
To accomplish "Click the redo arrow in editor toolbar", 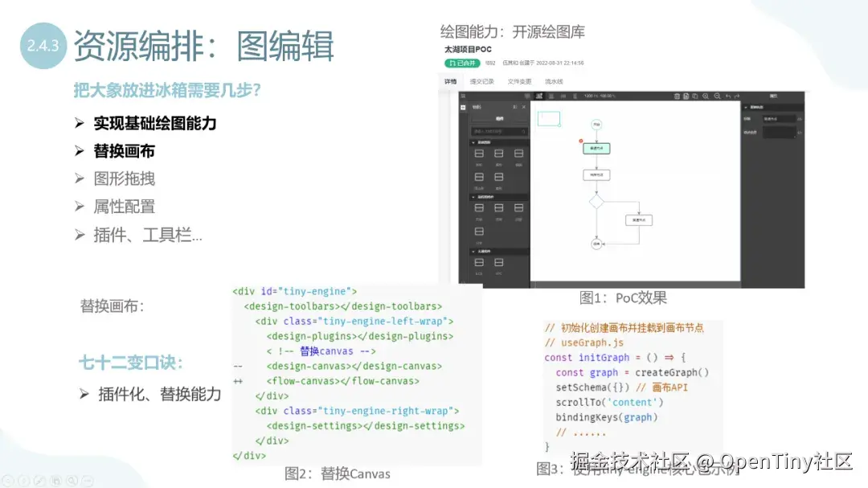I will click(737, 96).
